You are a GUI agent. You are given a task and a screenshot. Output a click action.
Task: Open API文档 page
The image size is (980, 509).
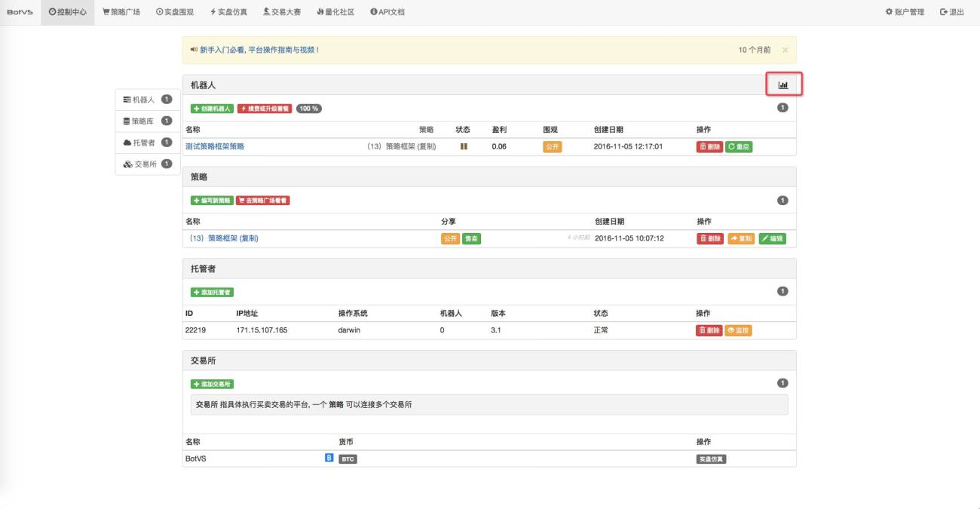tap(387, 12)
